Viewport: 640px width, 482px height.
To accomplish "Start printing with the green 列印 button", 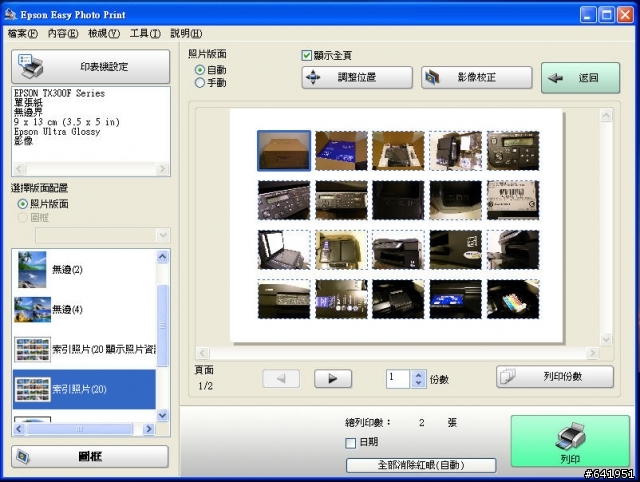I will pyautogui.click(x=570, y=441).
